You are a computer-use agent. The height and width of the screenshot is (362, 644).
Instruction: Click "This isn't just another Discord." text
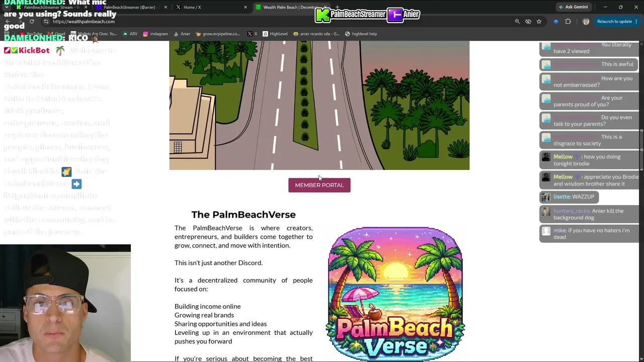pyautogui.click(x=218, y=262)
